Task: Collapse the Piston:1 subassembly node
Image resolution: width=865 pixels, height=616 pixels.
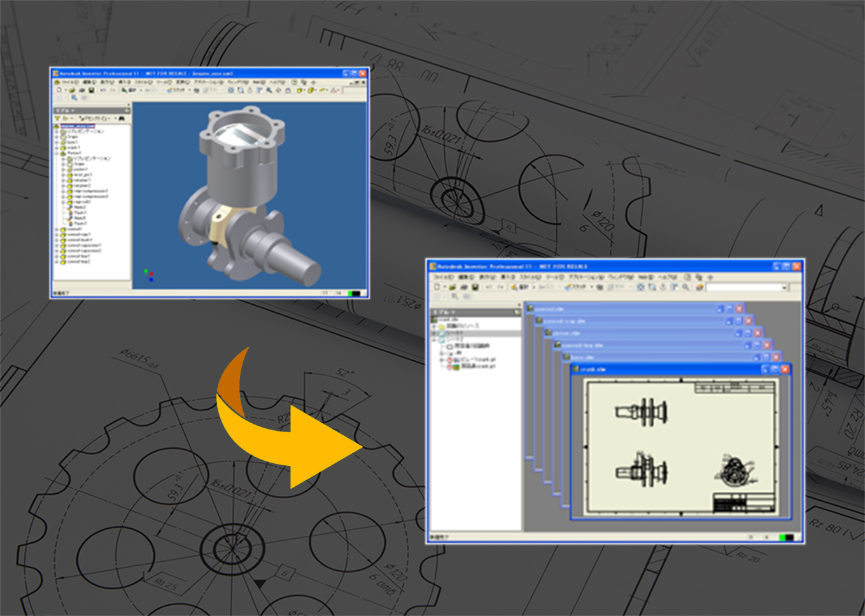Action: pos(57,153)
